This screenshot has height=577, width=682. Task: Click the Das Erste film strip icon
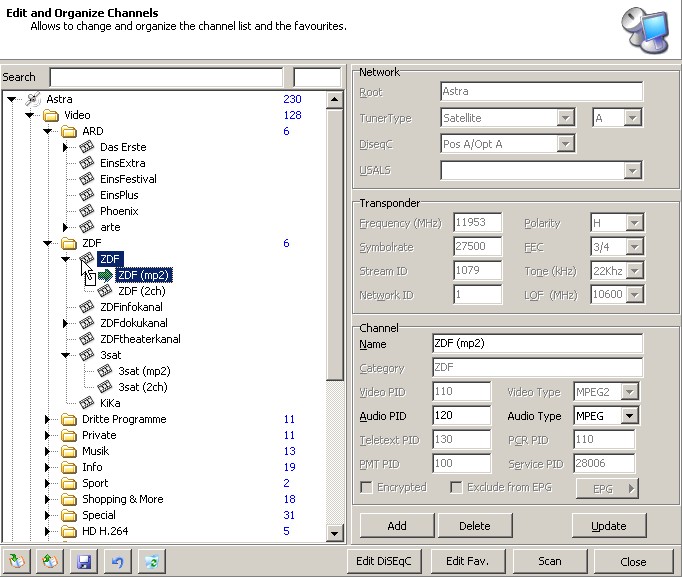click(87, 147)
